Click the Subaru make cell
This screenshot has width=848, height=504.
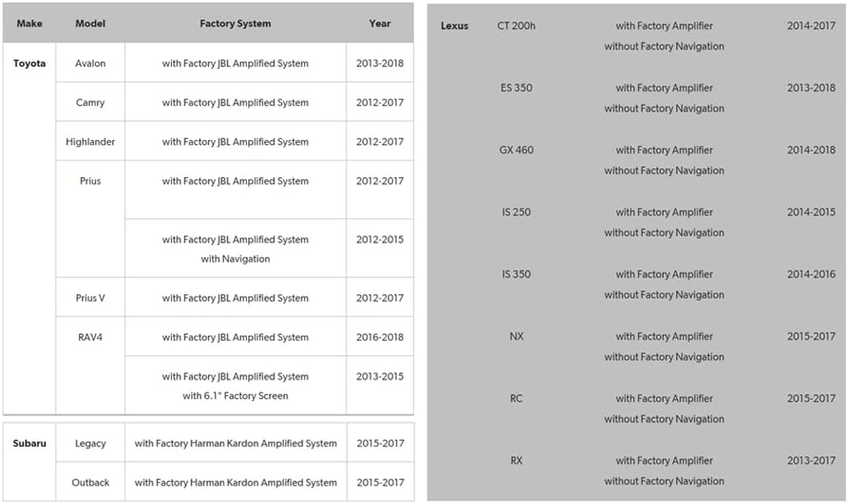pyautogui.click(x=29, y=443)
